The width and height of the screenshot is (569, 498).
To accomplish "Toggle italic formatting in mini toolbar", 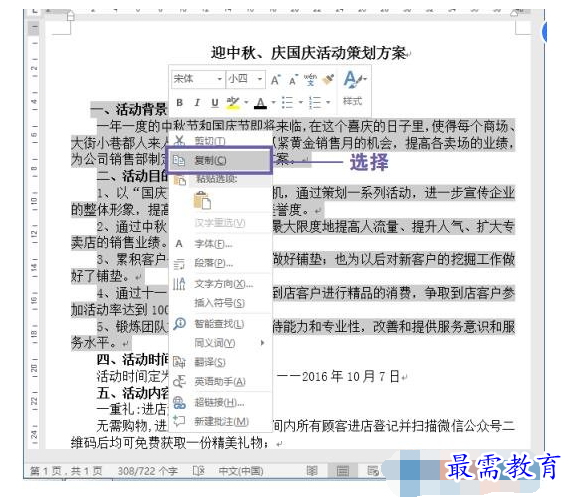I will coord(197,103).
